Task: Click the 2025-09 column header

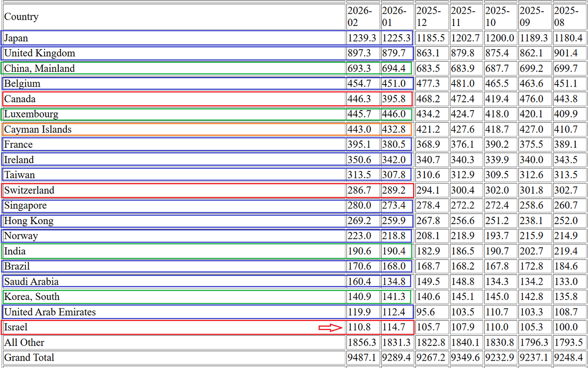Action: pos(535,17)
